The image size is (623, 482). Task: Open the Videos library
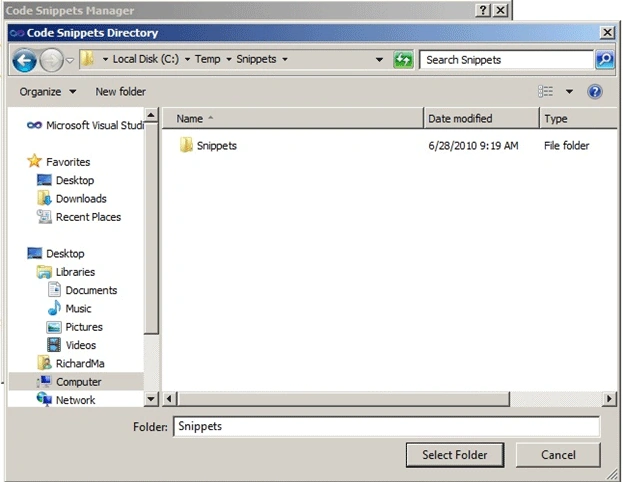[81, 345]
